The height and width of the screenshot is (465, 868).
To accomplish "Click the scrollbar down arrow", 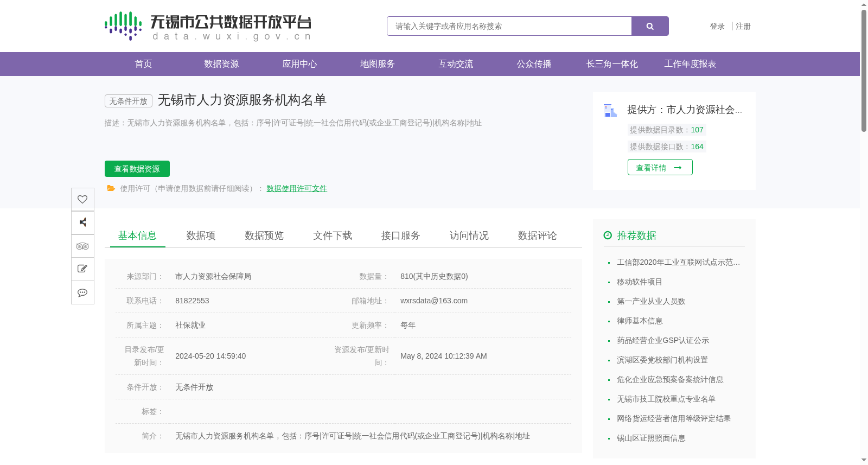I will [864, 460].
